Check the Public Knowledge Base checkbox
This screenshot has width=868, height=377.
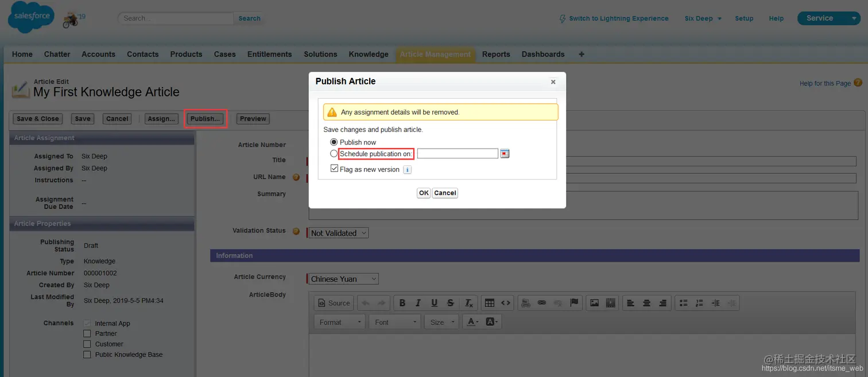[x=87, y=355]
